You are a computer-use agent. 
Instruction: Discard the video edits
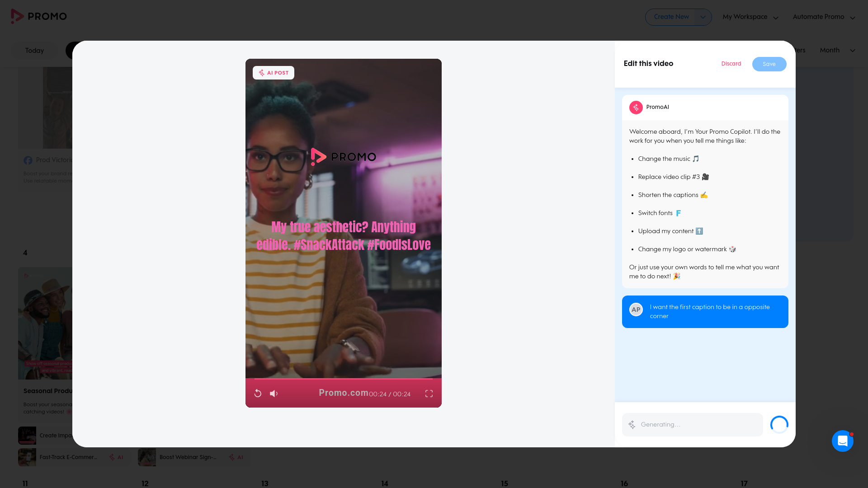(x=731, y=64)
